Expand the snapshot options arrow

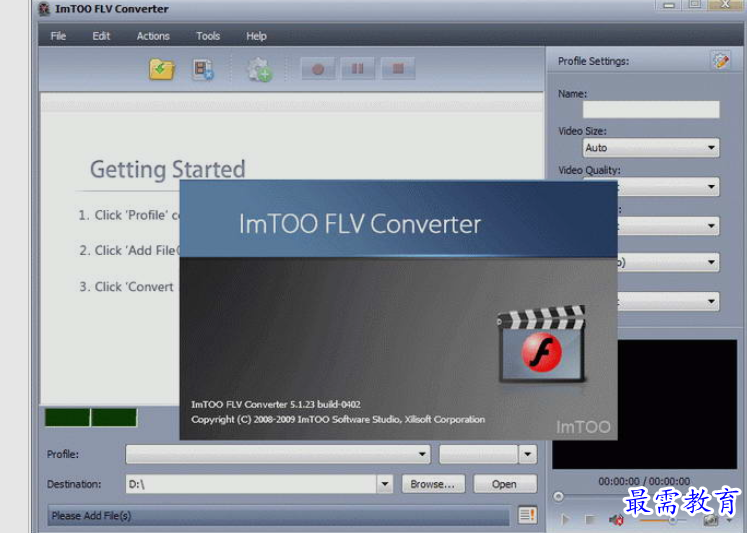(x=729, y=521)
